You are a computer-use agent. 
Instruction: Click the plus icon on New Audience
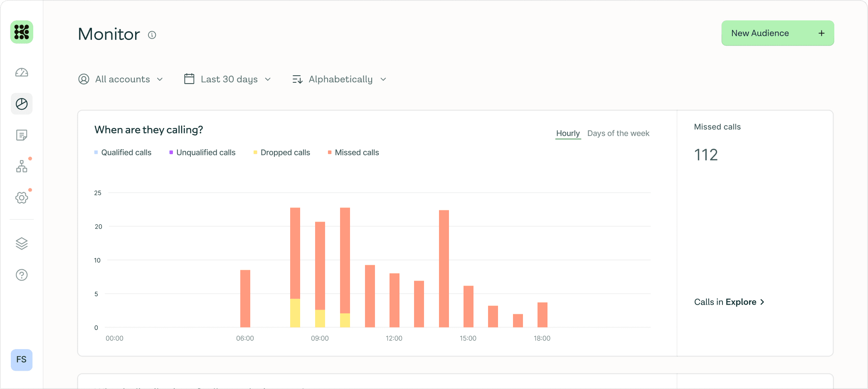821,33
